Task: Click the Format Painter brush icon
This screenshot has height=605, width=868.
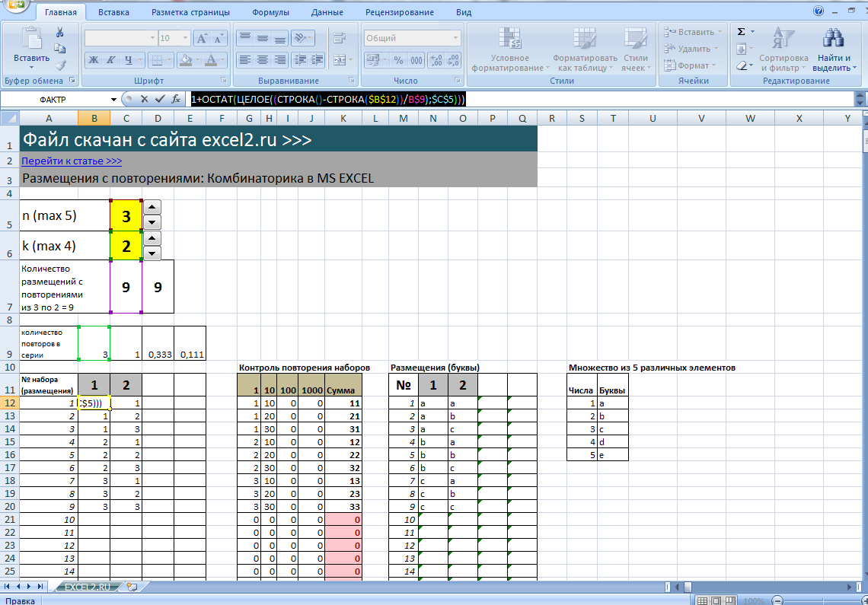Action: tap(60, 65)
